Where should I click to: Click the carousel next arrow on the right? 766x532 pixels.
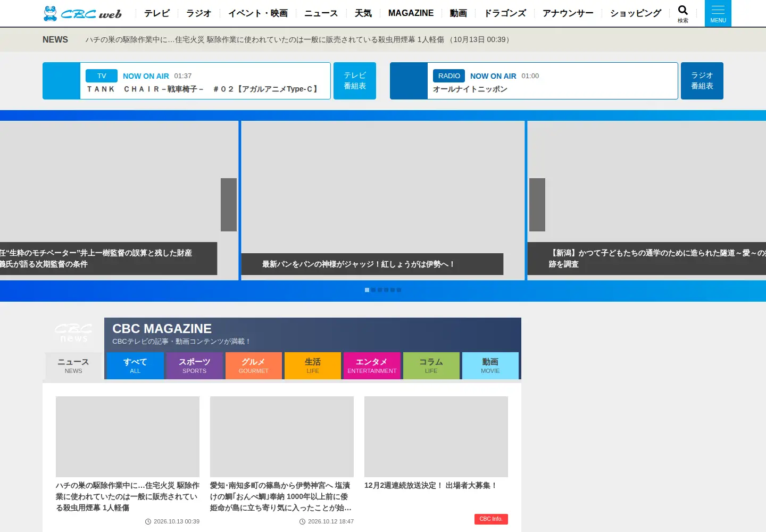pyautogui.click(x=537, y=205)
